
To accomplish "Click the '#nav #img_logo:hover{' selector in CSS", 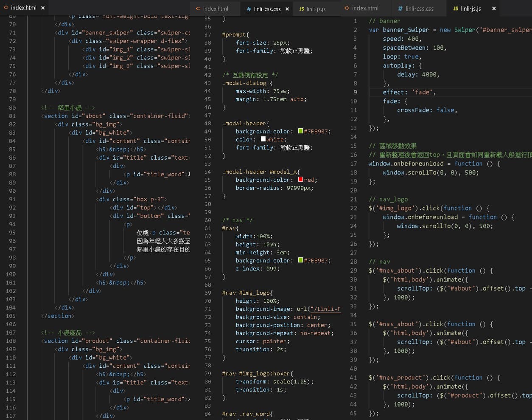I will (258, 373).
